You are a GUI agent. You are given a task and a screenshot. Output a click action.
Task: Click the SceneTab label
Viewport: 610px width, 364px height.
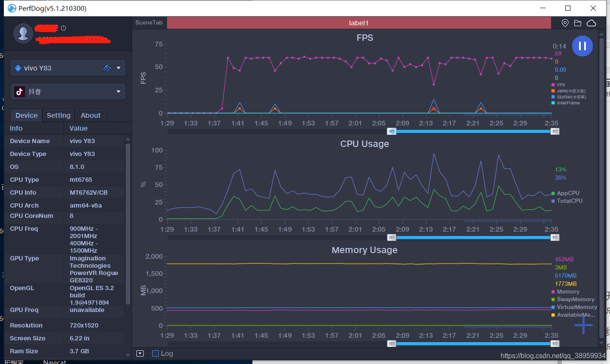point(149,23)
